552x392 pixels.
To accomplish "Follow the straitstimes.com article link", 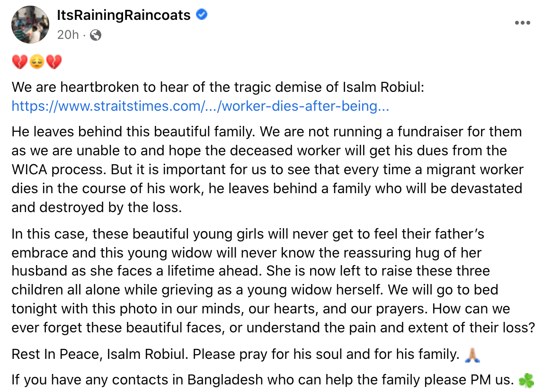I will (x=200, y=106).
